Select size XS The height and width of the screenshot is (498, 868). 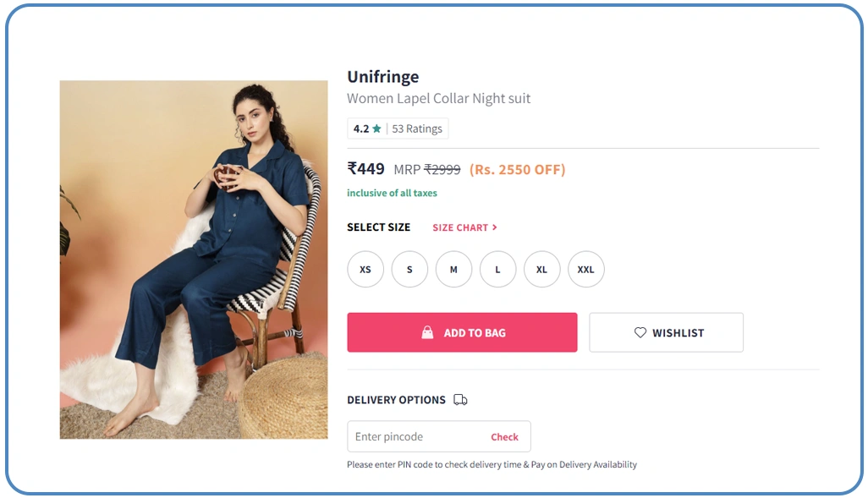[x=365, y=270]
